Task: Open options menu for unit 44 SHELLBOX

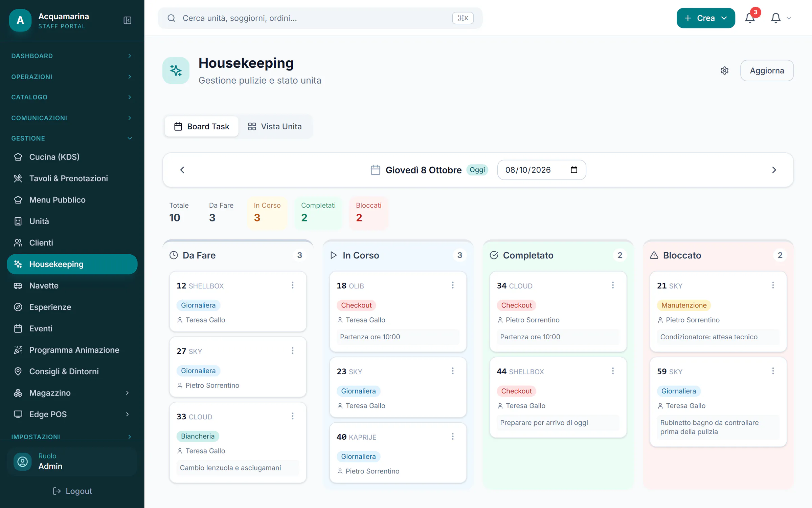Action: (613, 371)
